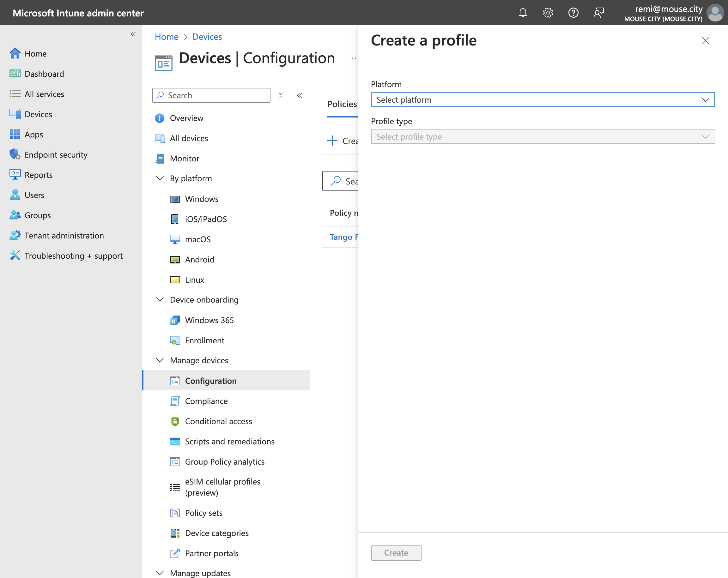Click the policies search box

[340, 181]
